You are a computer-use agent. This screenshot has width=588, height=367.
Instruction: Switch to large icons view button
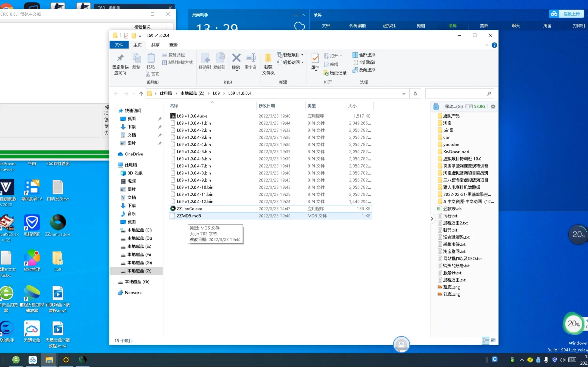[x=493, y=340]
